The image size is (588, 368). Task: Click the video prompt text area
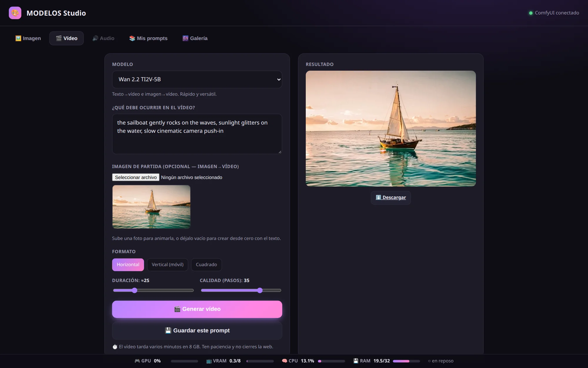click(x=197, y=134)
